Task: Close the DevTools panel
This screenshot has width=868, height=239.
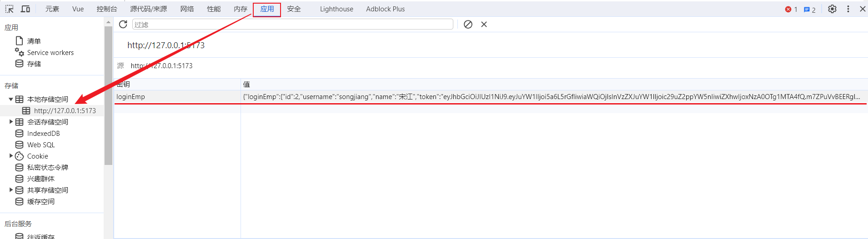Action: point(863,9)
